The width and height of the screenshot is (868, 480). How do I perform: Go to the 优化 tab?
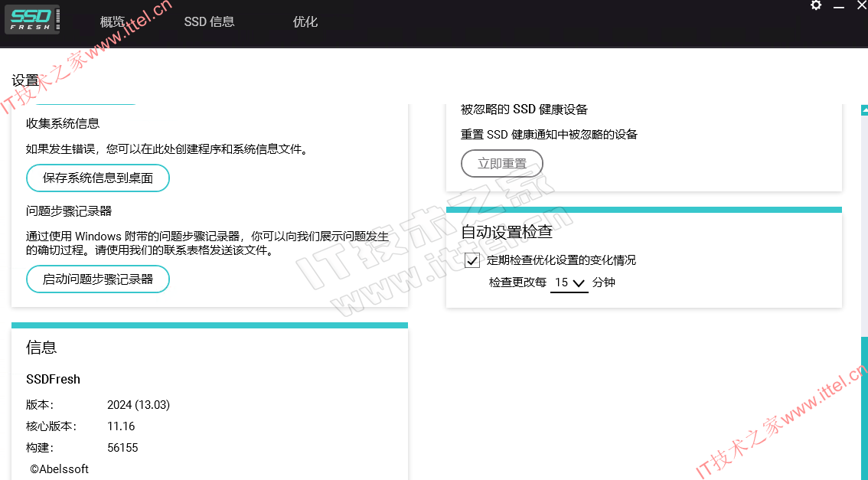point(305,21)
